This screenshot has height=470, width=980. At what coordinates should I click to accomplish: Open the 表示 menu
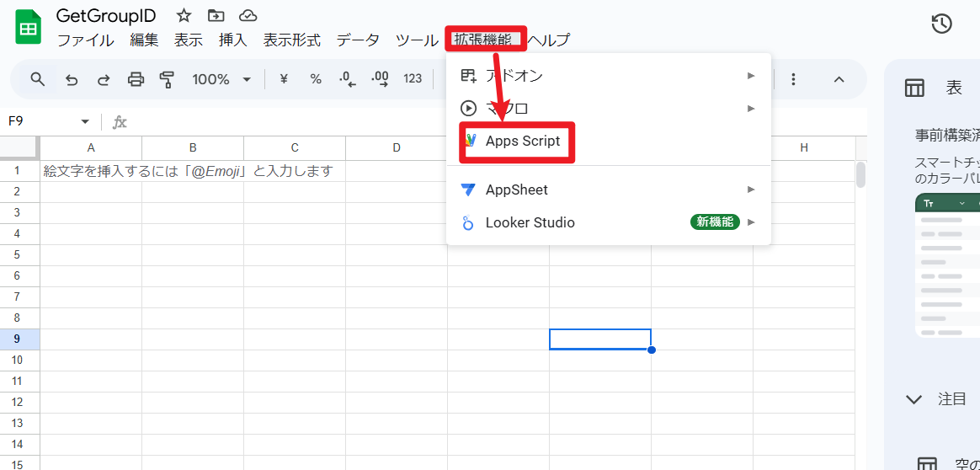[x=188, y=40]
